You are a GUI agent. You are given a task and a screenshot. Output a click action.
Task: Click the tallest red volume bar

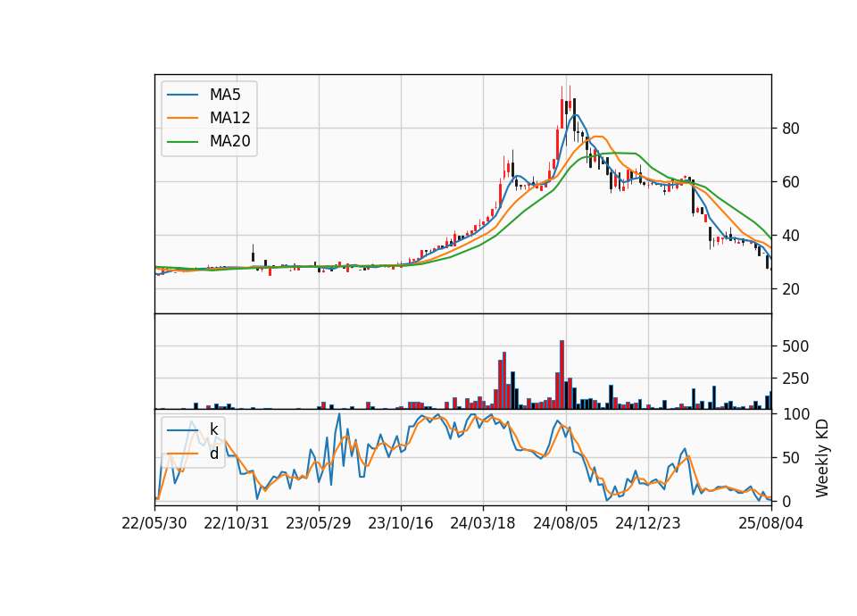[562, 374]
